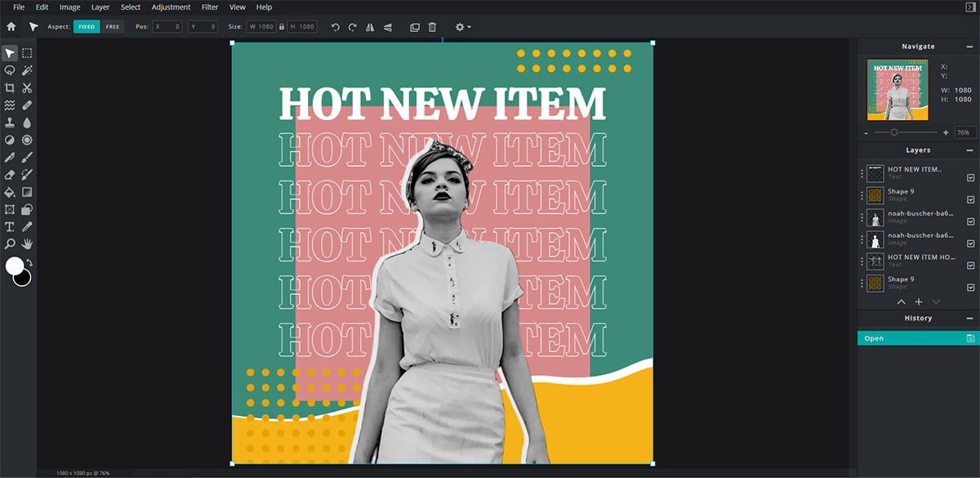The width and height of the screenshot is (980, 478).
Task: Go to Home via the house icon
Action: pos(11,27)
